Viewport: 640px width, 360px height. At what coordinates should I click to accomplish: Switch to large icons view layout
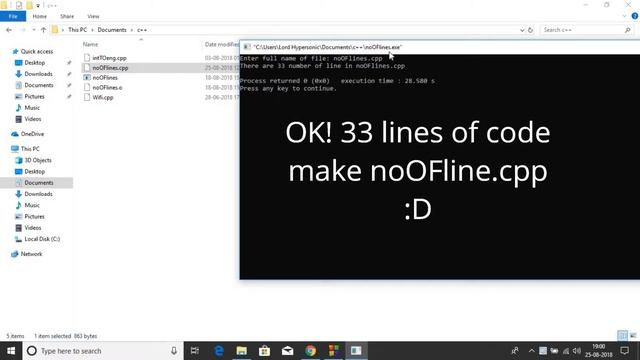pos(633,336)
